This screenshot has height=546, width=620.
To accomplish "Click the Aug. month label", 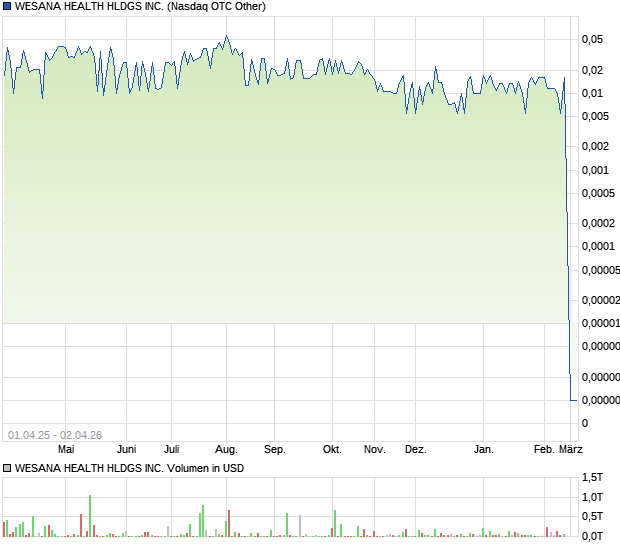I will pyautogui.click(x=226, y=450).
